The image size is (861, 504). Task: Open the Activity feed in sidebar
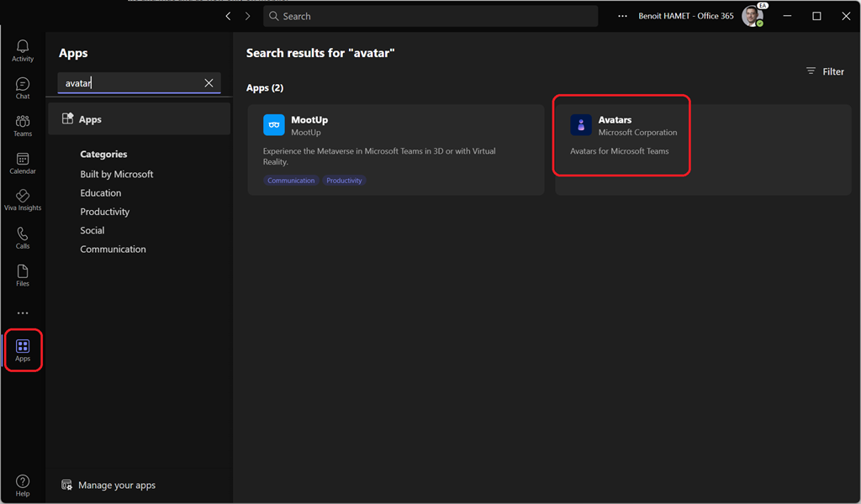tap(23, 50)
